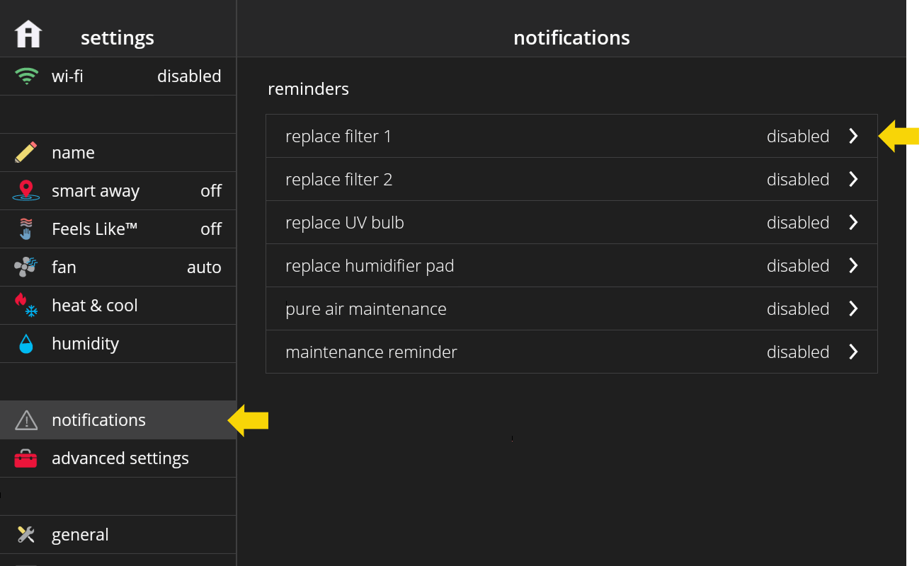
Task: Click the fan blades icon
Action: tap(26, 267)
